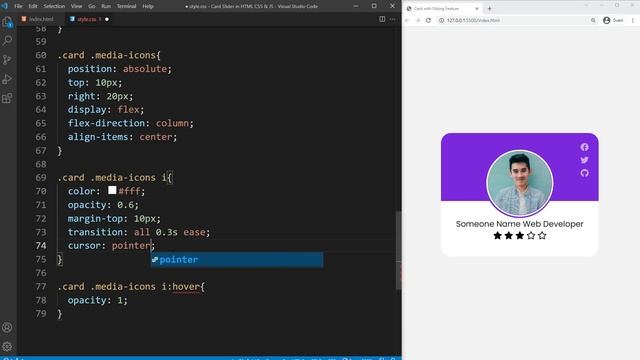Open the browser zoom search icon
This screenshot has height=360, width=640.
593,20
